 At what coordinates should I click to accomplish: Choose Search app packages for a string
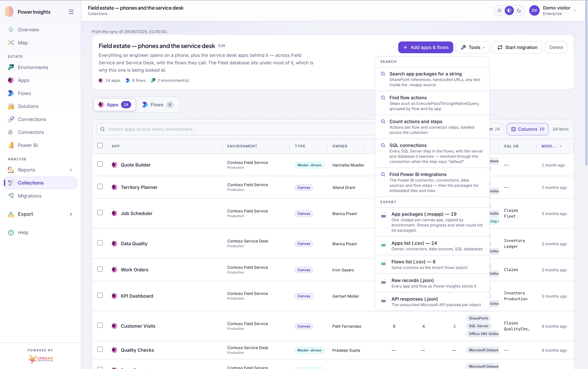click(432, 79)
